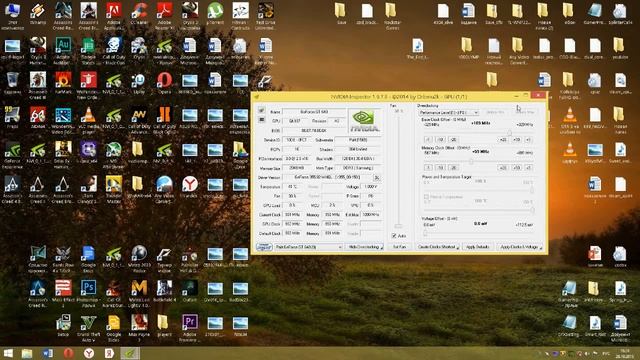The image size is (640, 360).
Task: Open Opera from the taskbar
Action: point(68,353)
